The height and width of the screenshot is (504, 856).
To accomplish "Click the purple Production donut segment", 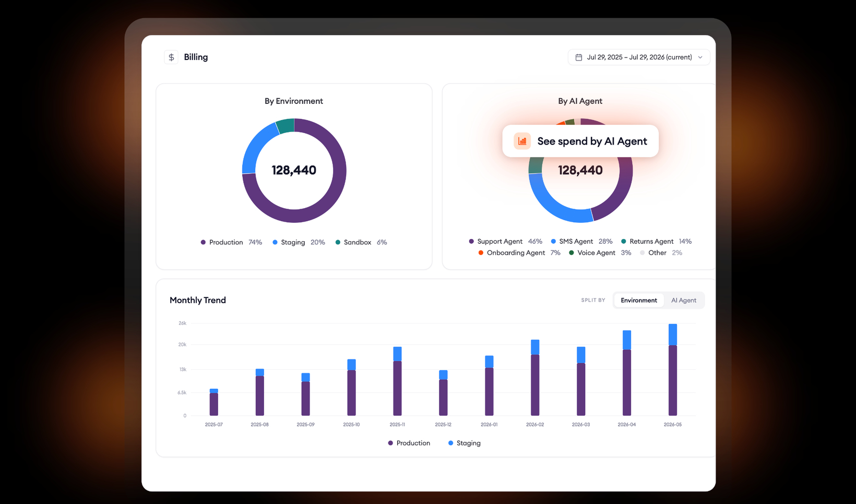I will [x=324, y=202].
